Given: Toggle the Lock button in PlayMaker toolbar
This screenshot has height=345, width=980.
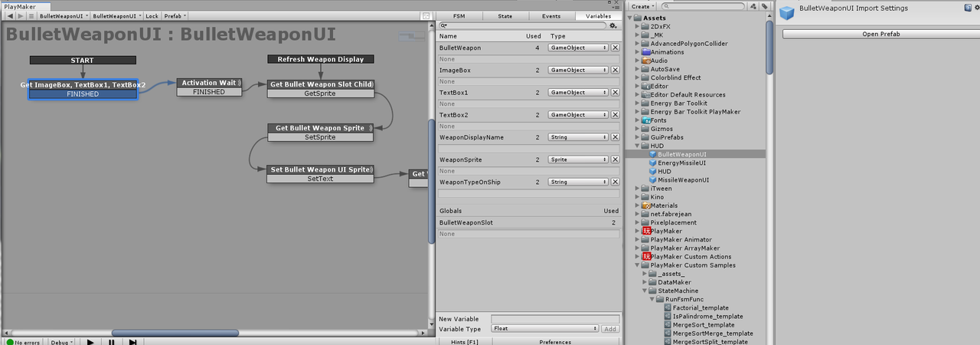Looking at the screenshot, I should point(152,15).
